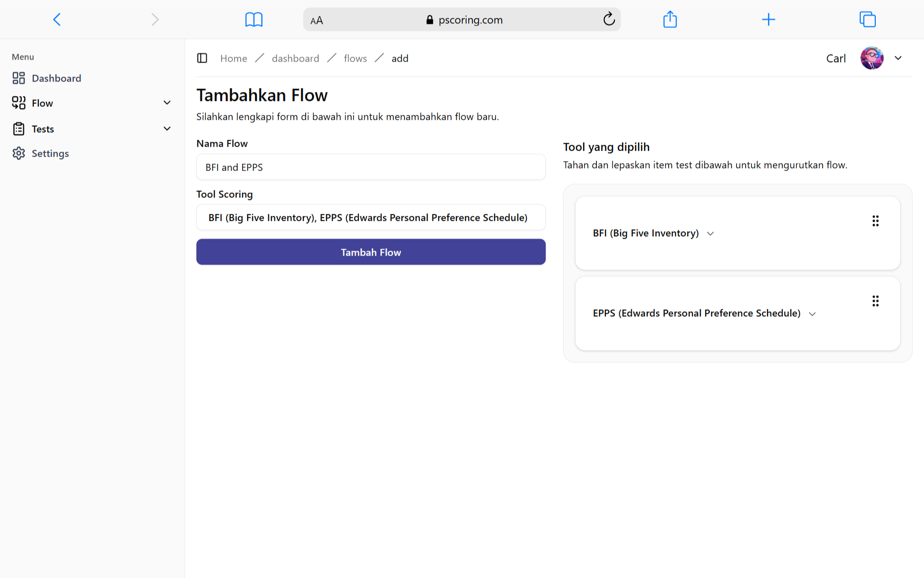Expand the Flow sidebar section

[x=167, y=102]
